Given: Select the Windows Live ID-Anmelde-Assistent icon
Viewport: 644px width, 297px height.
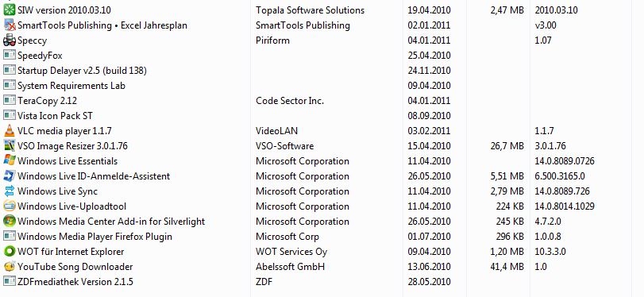Looking at the screenshot, I should (x=9, y=176).
